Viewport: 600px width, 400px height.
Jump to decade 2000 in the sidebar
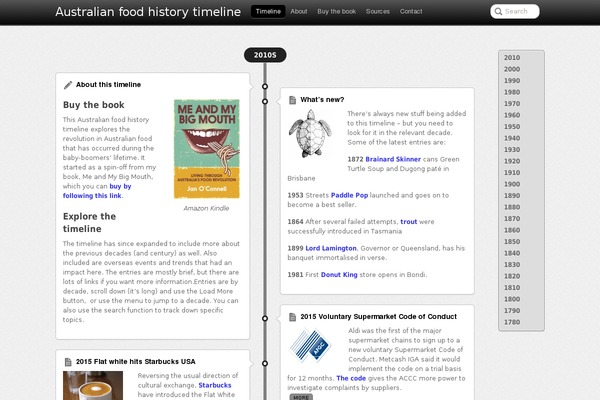(512, 69)
